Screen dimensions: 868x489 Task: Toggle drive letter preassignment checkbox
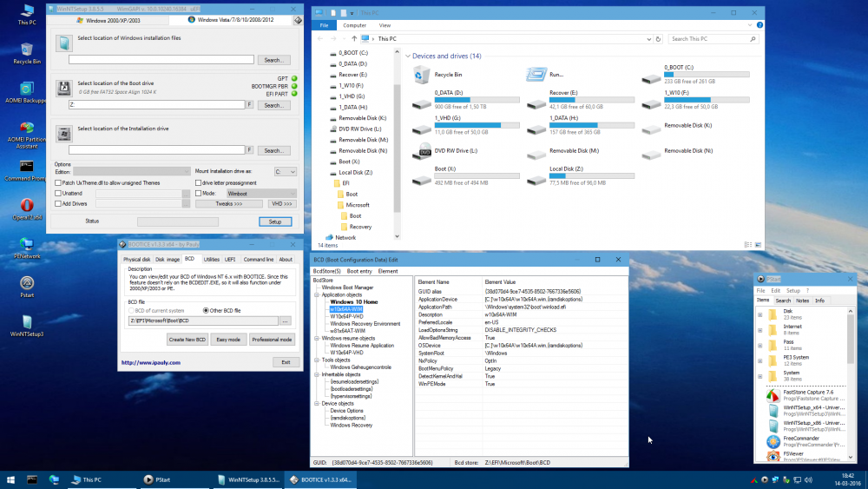(x=198, y=182)
